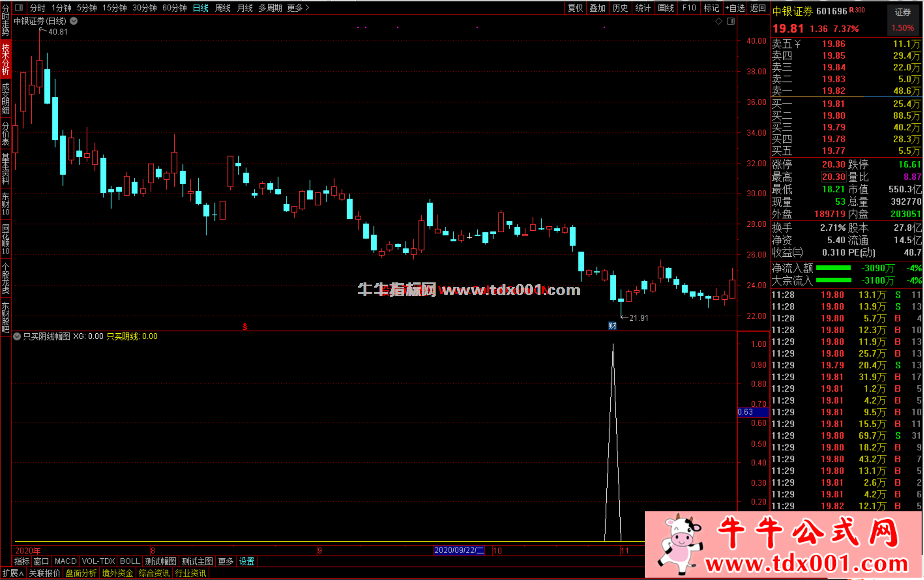This screenshot has width=924, height=580.
Task: Click the 2020/09/22/二 date marker on timeline
Action: click(x=459, y=550)
